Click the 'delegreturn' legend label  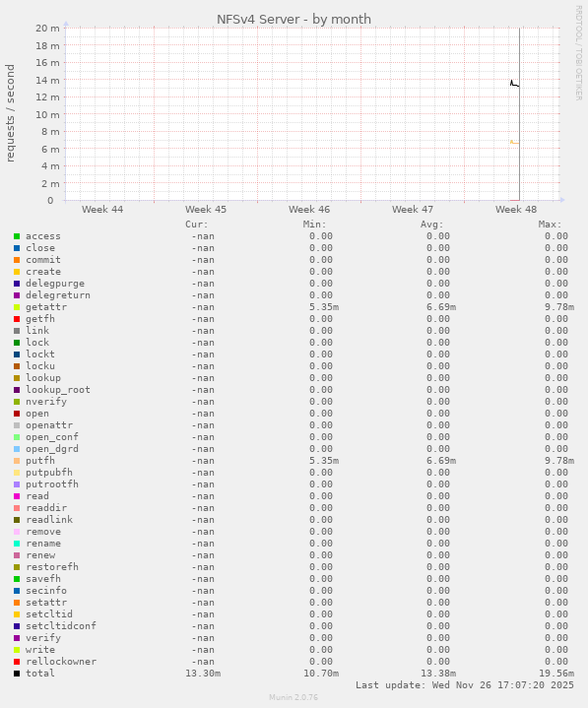point(58,295)
